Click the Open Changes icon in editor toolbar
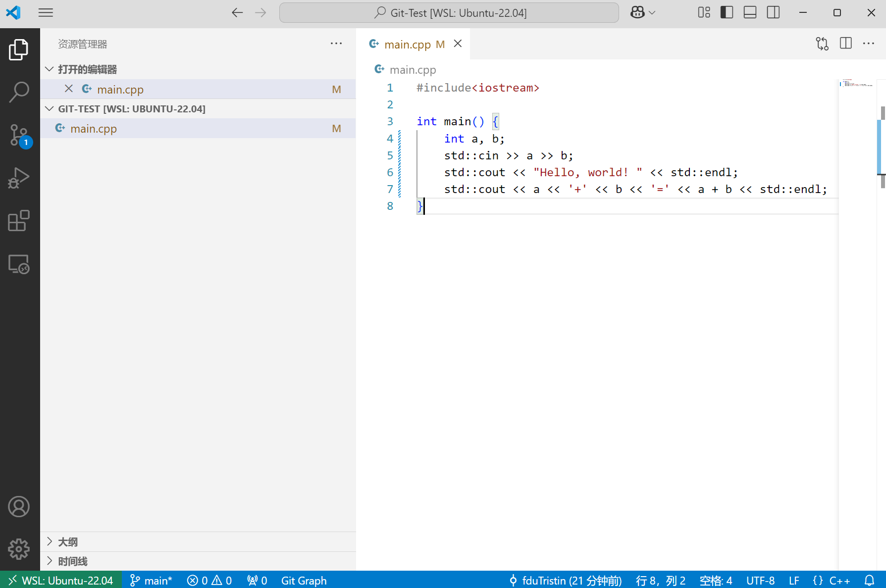The image size is (886, 588). [x=822, y=44]
